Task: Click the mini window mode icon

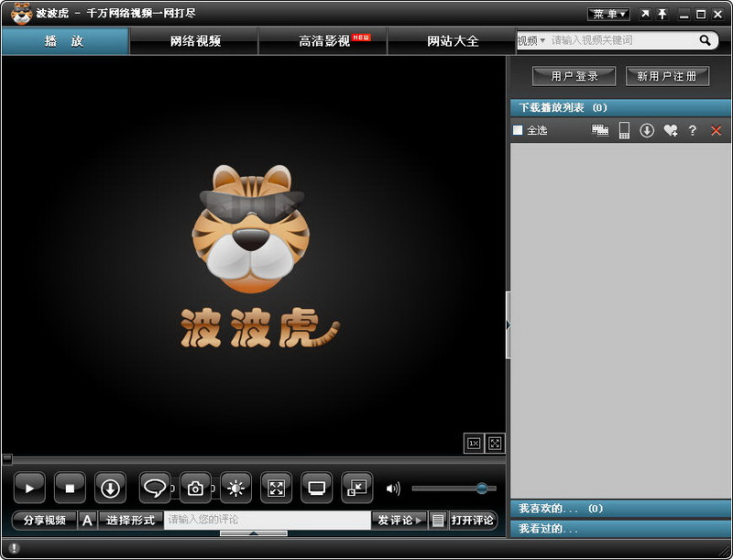Action: pyautogui.click(x=356, y=489)
